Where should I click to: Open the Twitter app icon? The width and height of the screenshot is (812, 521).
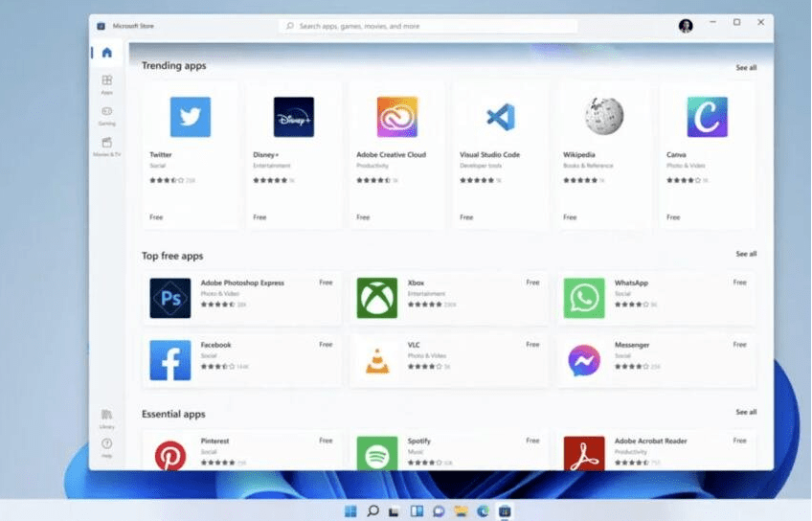tap(190, 117)
